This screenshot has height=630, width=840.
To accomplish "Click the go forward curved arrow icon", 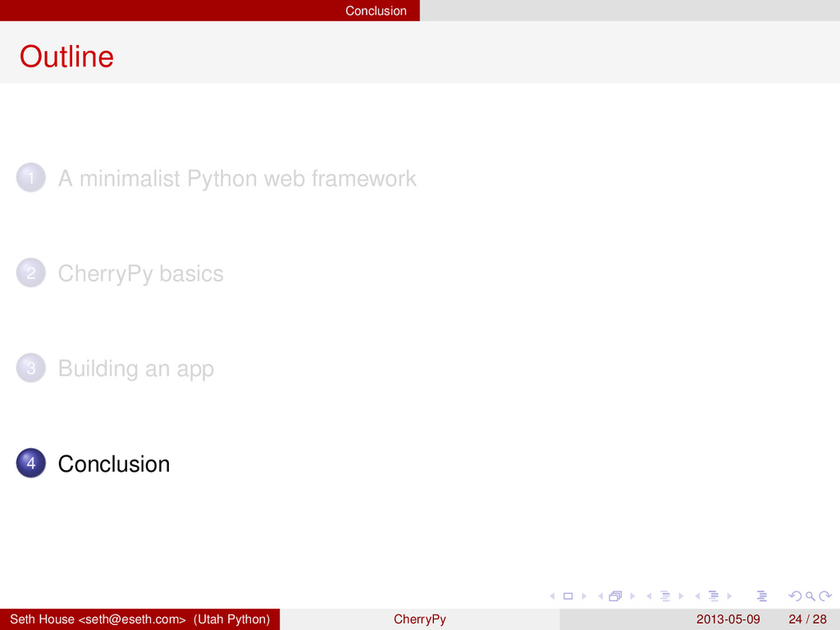I will (x=825, y=596).
